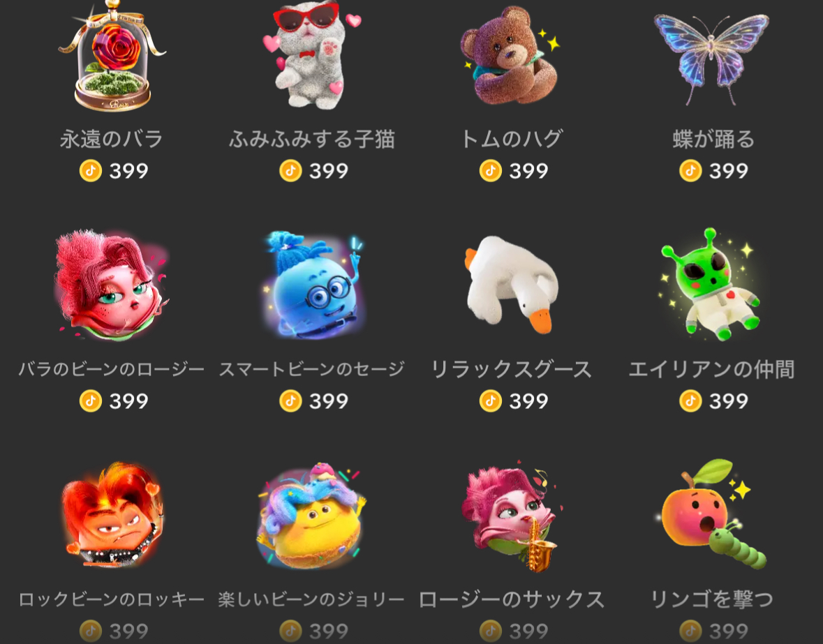Image resolution: width=823 pixels, height=644 pixels.
Task: Click the ロージーのサックス label
Action: coord(511,599)
